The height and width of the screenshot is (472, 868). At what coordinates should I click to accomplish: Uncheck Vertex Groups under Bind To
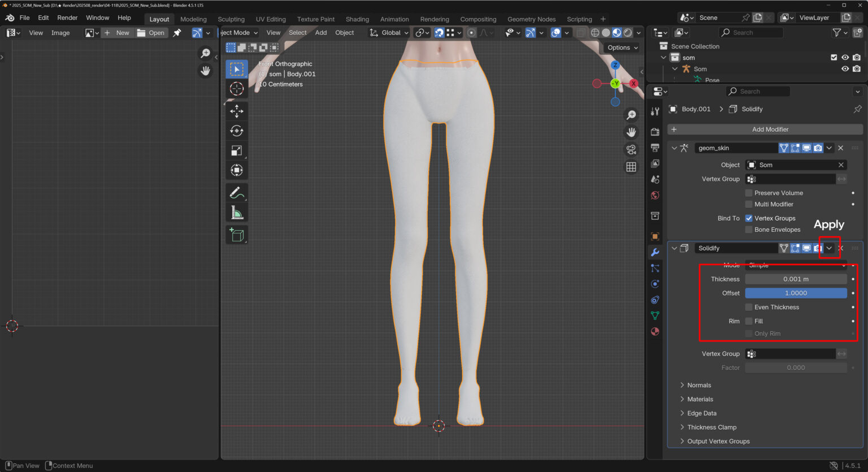749,218
